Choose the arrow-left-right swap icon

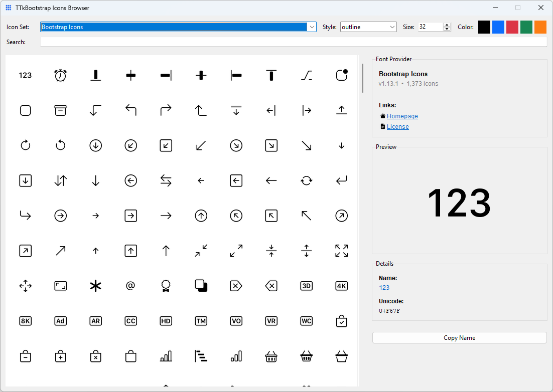pyautogui.click(x=166, y=180)
